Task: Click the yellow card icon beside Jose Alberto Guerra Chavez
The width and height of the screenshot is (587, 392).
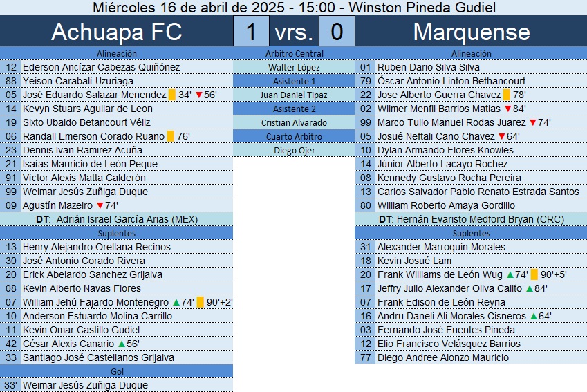Action: tap(507, 95)
